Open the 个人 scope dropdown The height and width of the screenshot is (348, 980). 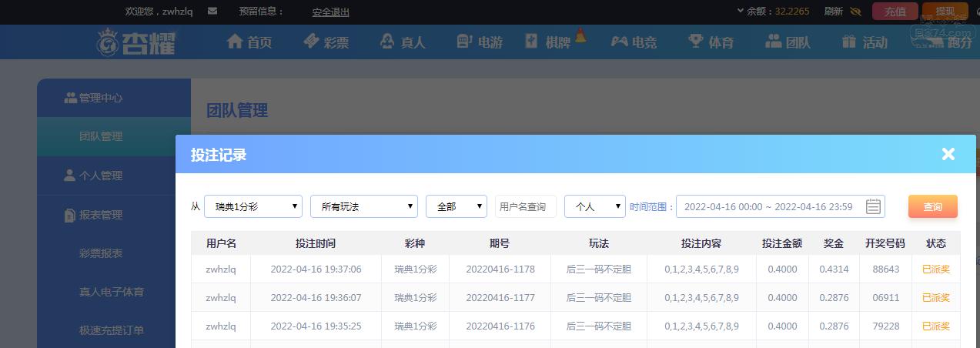click(595, 206)
